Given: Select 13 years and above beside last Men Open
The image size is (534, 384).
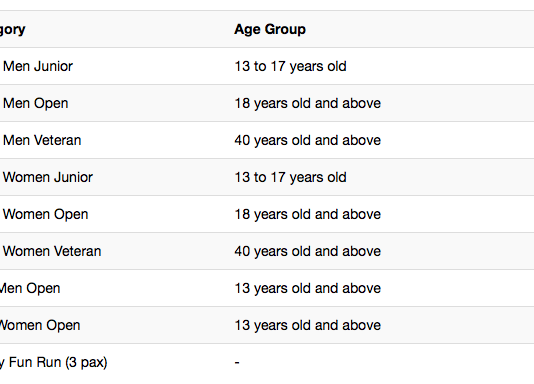Looking at the screenshot, I should [x=308, y=288].
